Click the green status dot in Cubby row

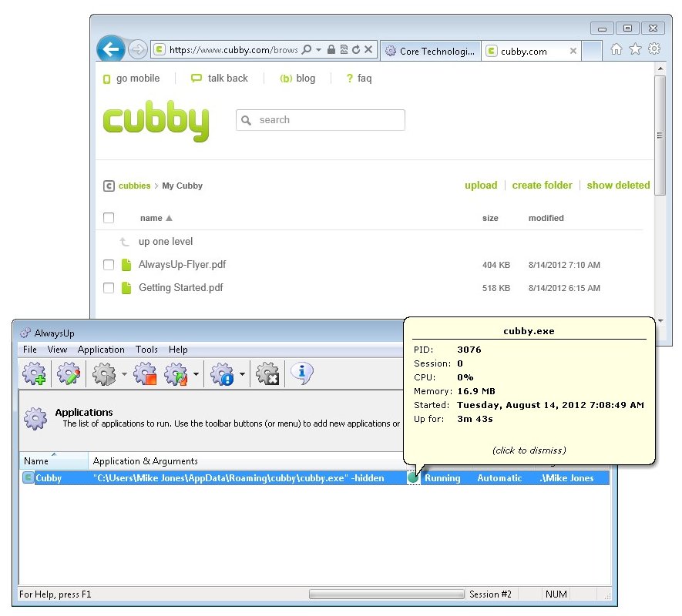click(413, 477)
